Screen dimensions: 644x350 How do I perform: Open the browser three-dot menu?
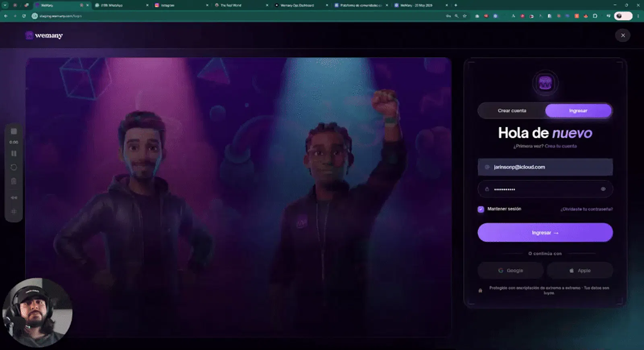click(x=638, y=16)
